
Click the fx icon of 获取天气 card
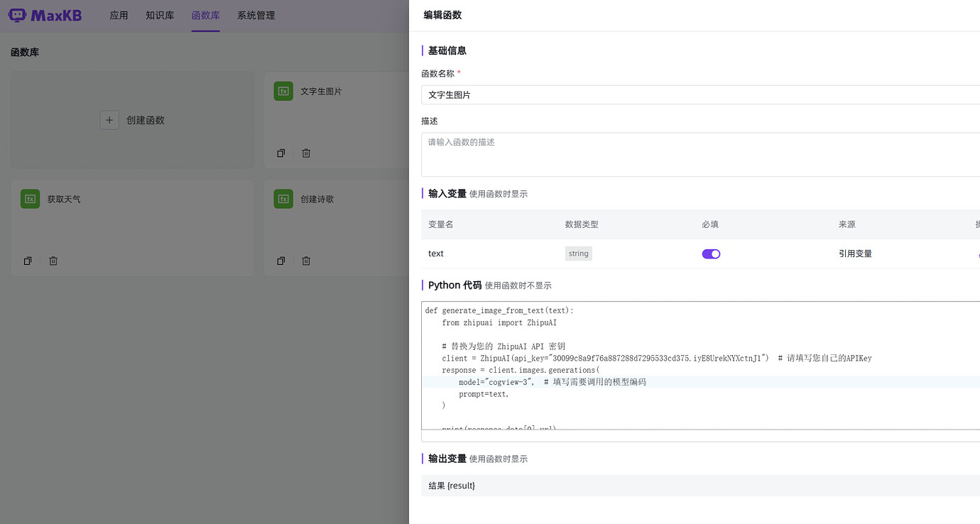30,199
